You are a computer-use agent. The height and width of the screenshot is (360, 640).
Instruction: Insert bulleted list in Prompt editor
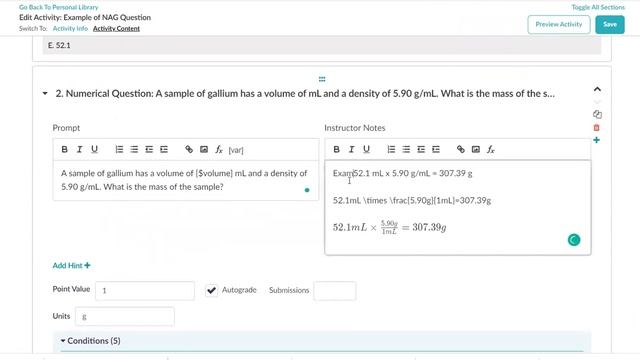pyautogui.click(x=134, y=149)
